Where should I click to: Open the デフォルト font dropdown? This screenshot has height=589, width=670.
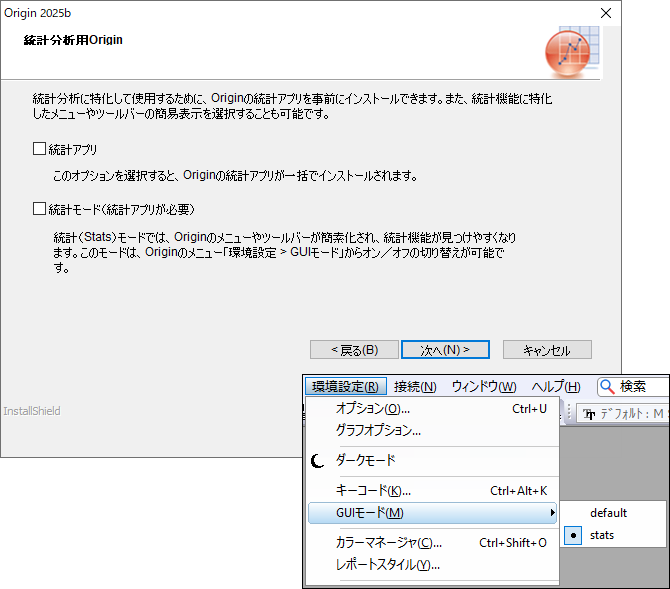tap(623, 414)
